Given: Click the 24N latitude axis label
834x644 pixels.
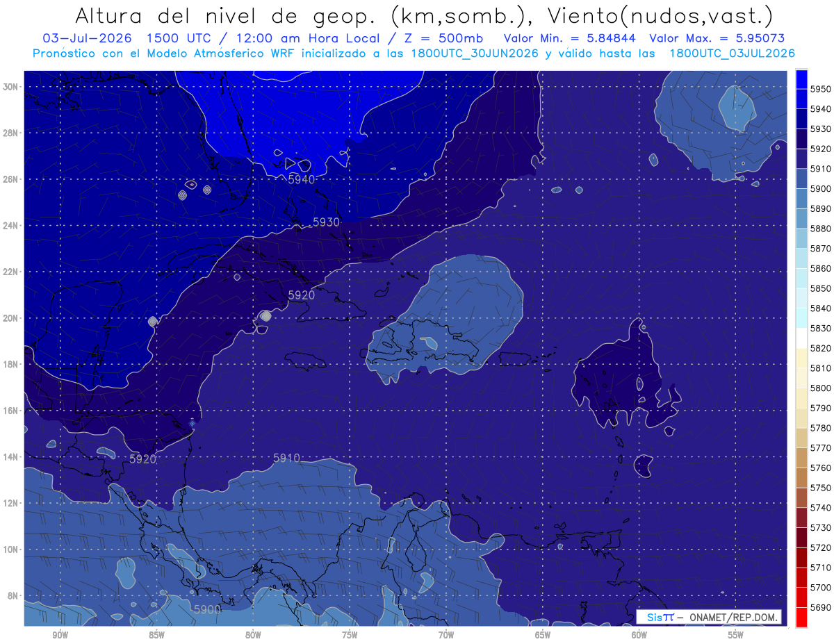Looking at the screenshot, I should point(12,226).
